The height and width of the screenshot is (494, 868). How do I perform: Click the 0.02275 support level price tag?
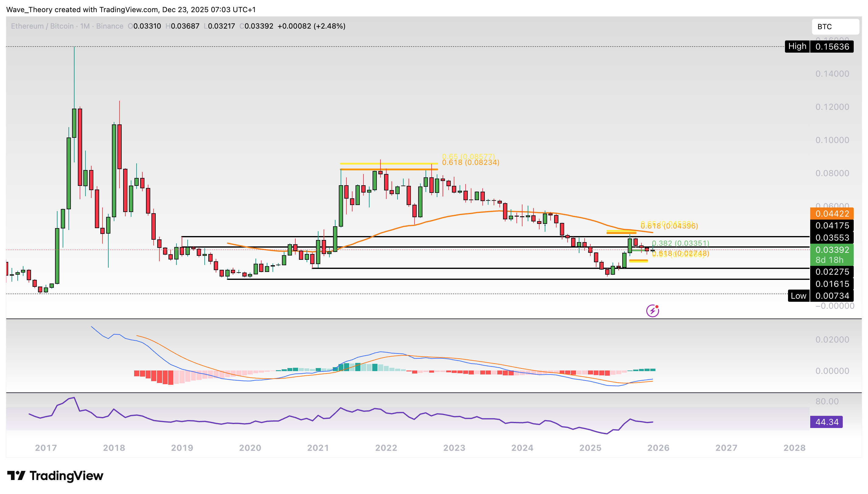click(x=832, y=272)
